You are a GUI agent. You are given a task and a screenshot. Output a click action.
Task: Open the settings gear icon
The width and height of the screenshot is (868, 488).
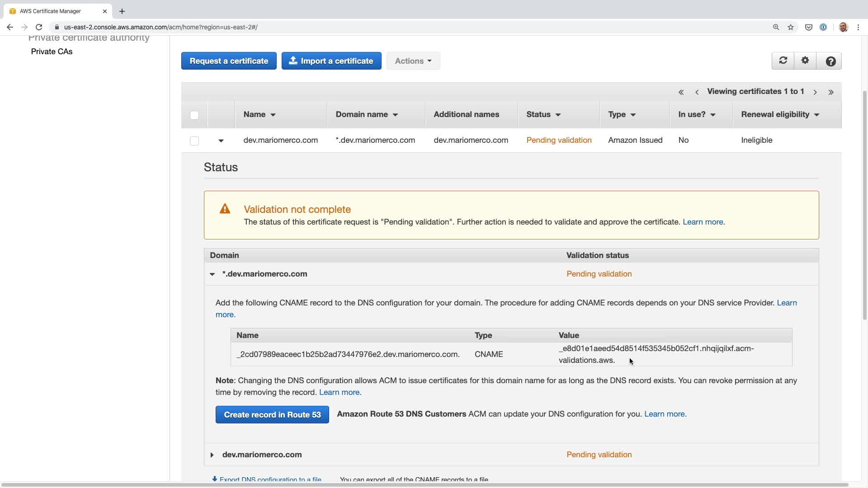point(805,61)
